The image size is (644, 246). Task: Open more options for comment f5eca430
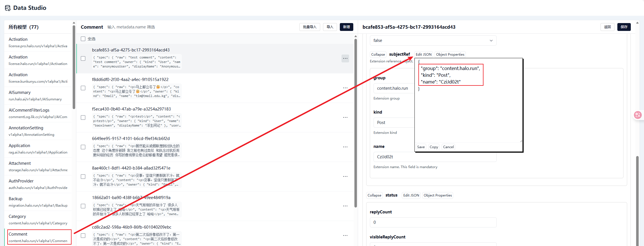(345, 118)
